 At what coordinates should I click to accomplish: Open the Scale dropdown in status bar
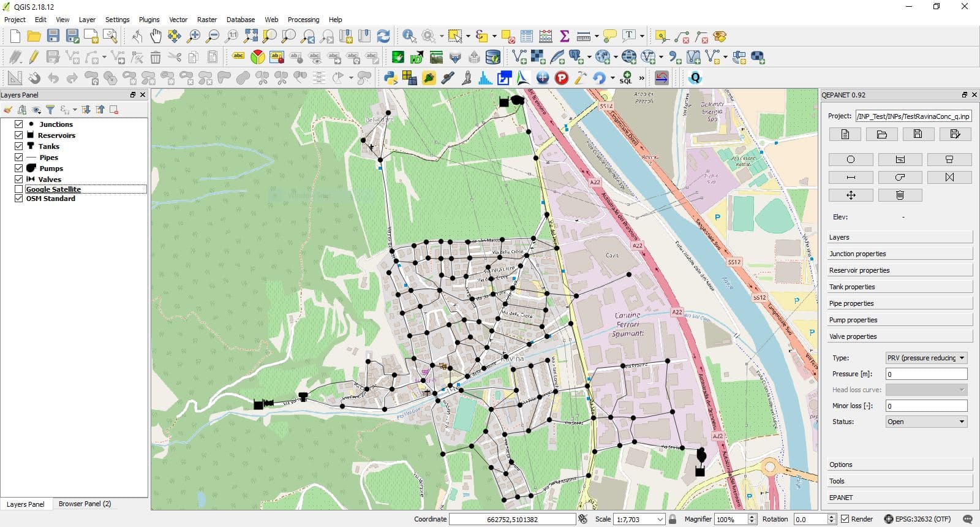(x=660, y=519)
